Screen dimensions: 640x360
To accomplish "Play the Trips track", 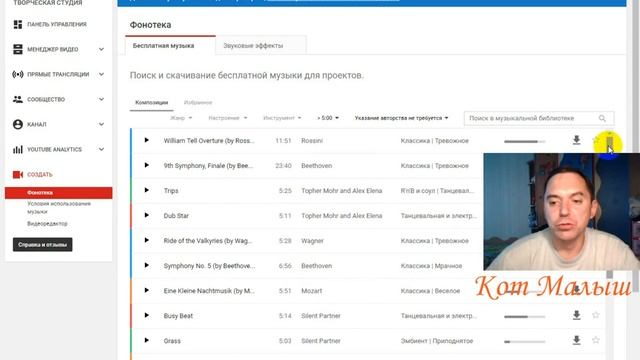I will pyautogui.click(x=147, y=190).
